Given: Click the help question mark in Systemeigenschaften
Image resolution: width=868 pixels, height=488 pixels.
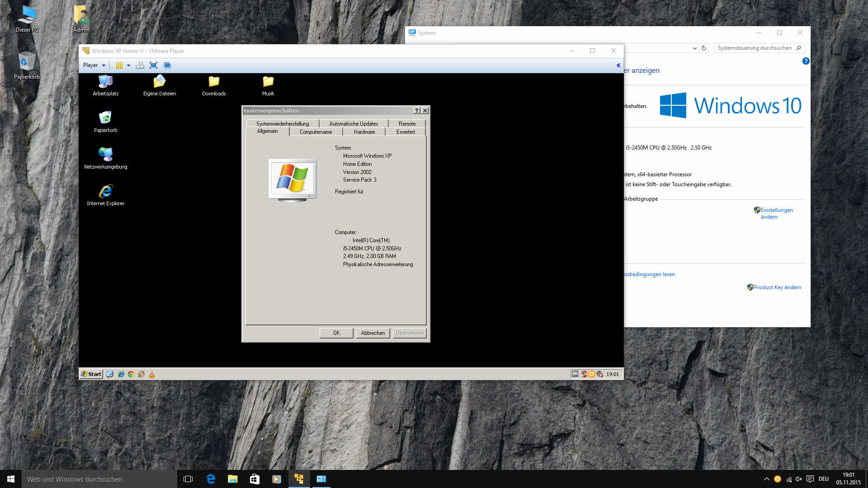Looking at the screenshot, I should click(x=417, y=111).
